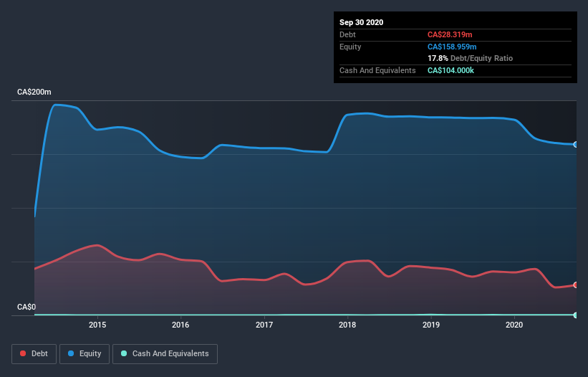The width and height of the screenshot is (588, 377).
Task: Toggle Cash And Equivalents legend button
Action: tap(165, 354)
